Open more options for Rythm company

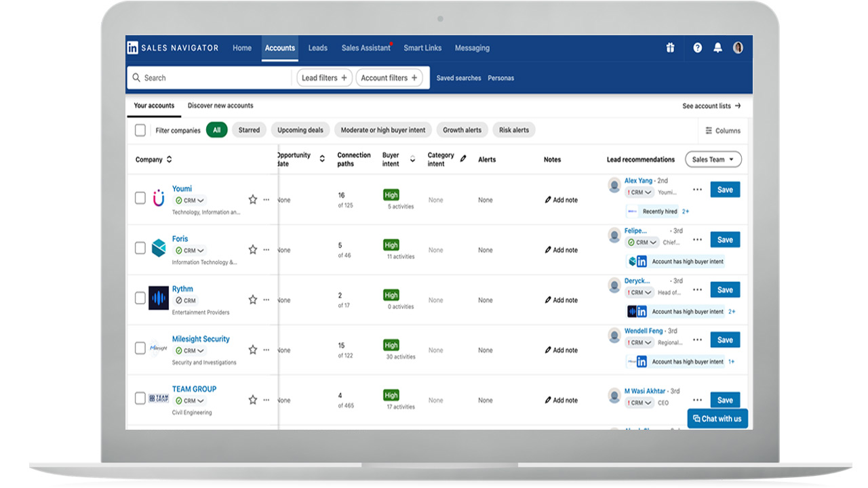[x=267, y=300]
